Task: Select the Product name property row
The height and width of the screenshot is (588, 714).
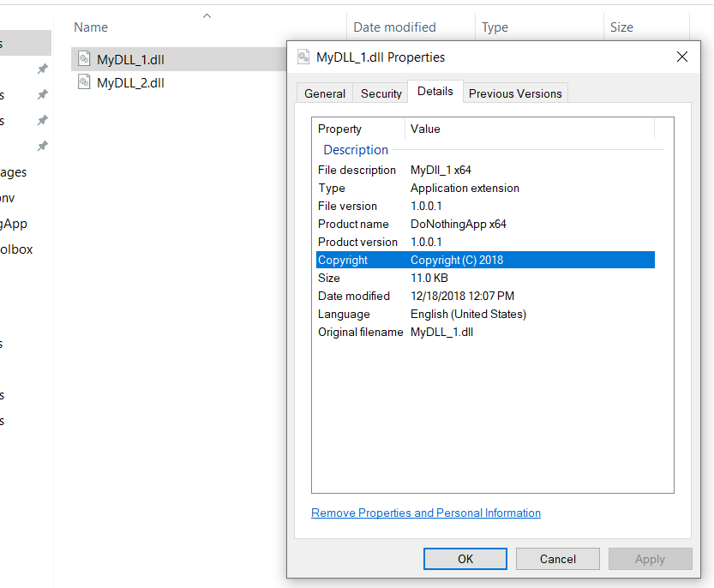Action: click(485, 224)
